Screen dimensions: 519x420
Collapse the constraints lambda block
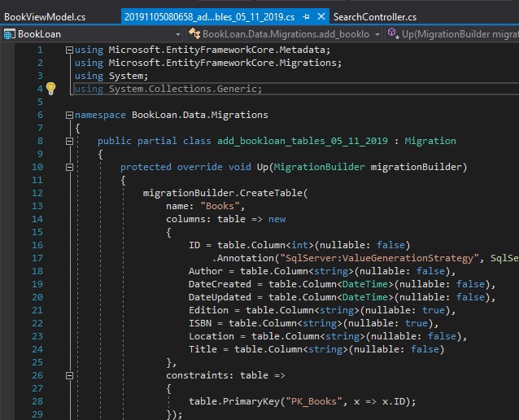pyautogui.click(x=69, y=375)
